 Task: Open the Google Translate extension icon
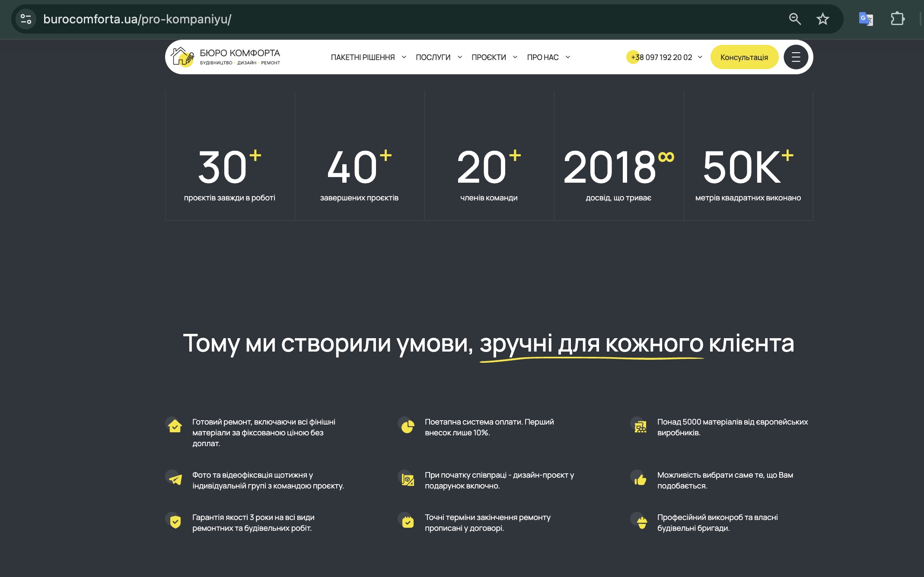click(x=866, y=19)
